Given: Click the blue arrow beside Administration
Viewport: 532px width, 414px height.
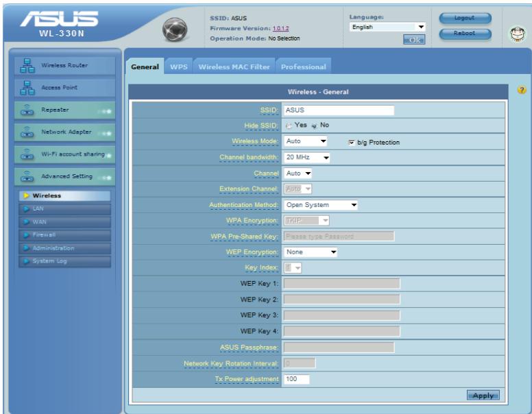Looking at the screenshot, I should point(27,248).
